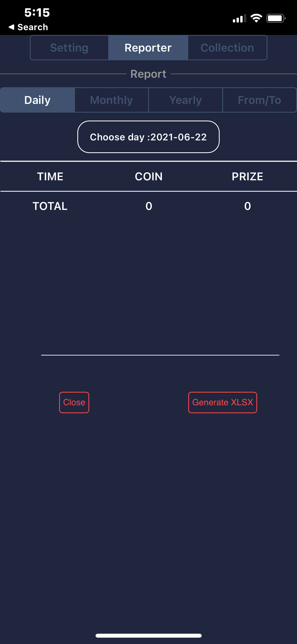The image size is (297, 644).
Task: Tap the 5:15 status bar clock
Action: (x=37, y=12)
